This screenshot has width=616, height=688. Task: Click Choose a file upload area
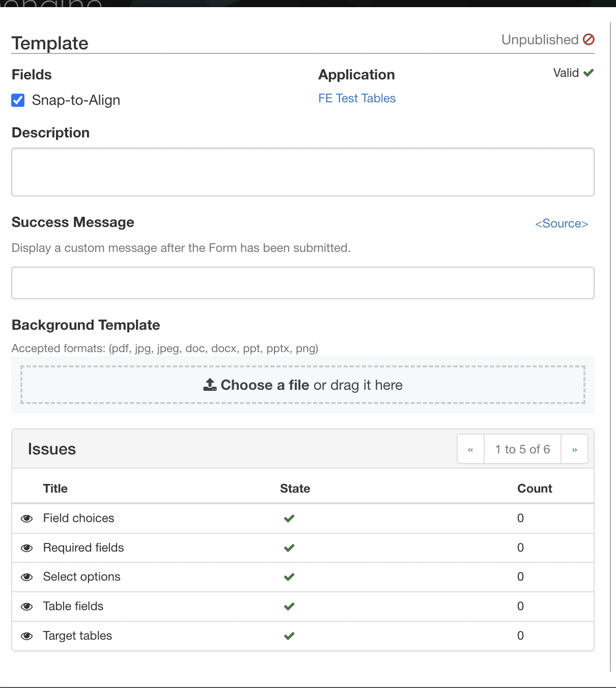click(303, 385)
